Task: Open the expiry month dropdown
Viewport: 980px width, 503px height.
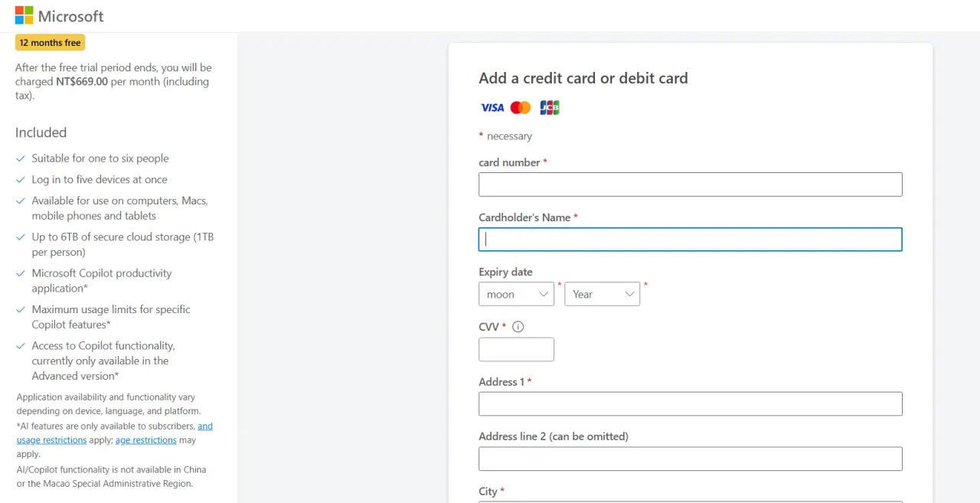Action: pos(516,294)
